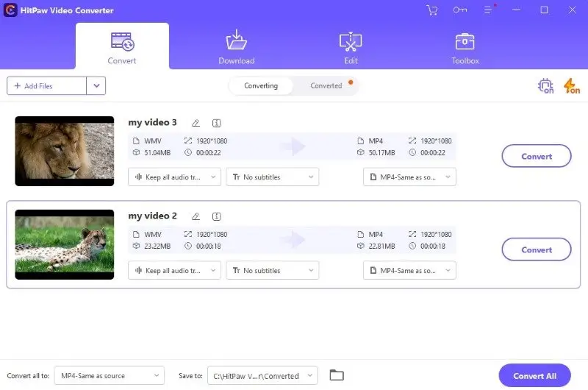Open the cheetah thumbnail of my video 2

(65, 244)
